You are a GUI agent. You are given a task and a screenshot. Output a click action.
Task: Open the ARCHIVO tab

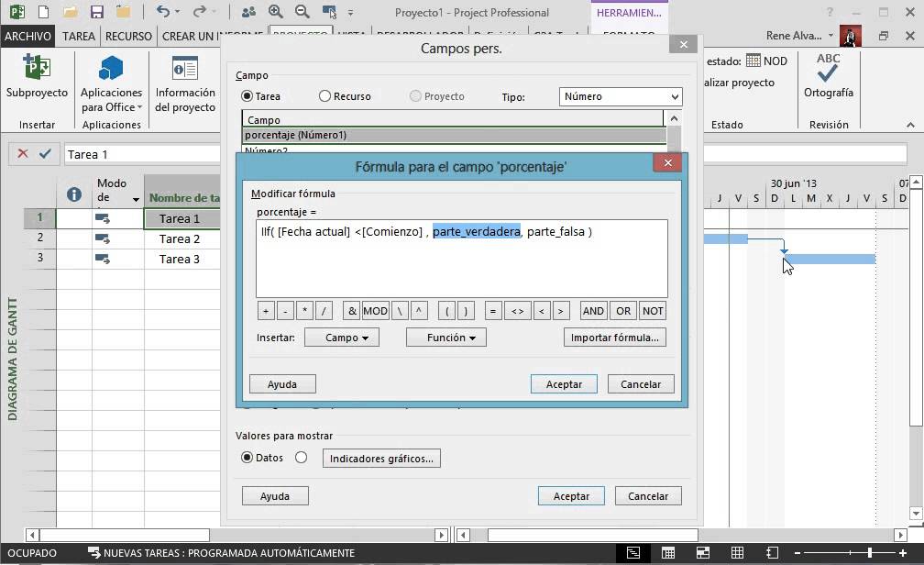(x=27, y=36)
